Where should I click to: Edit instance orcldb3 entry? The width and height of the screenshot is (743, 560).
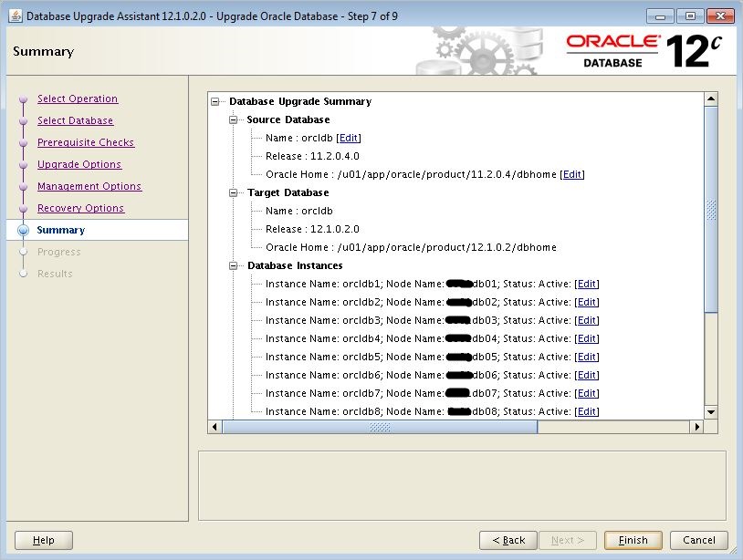click(587, 320)
